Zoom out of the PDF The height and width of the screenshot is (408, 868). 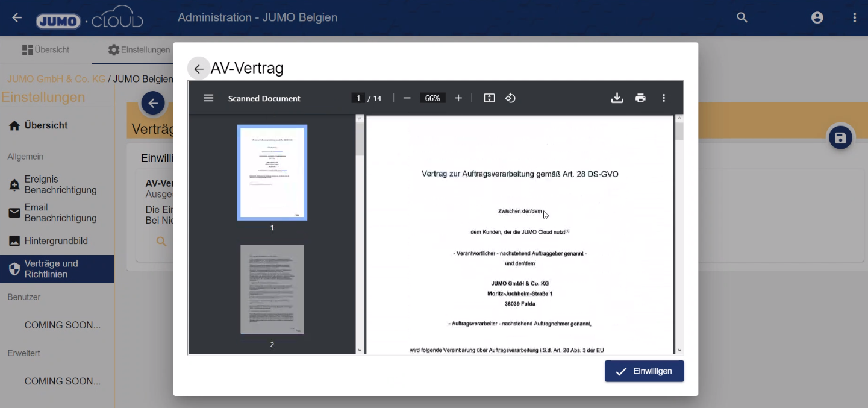click(x=407, y=98)
